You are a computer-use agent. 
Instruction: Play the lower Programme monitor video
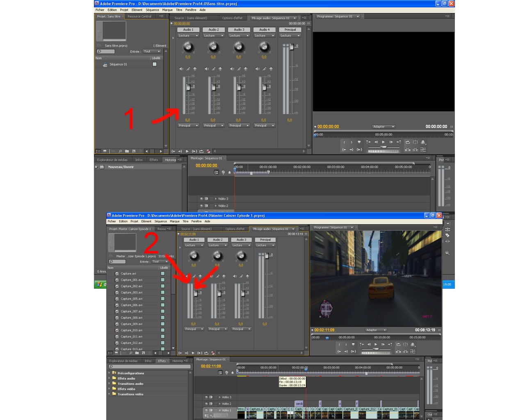[376, 345]
